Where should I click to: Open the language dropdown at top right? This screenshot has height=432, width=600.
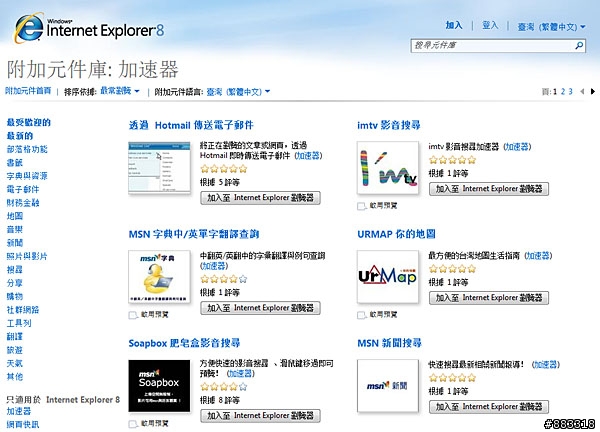[x=551, y=27]
